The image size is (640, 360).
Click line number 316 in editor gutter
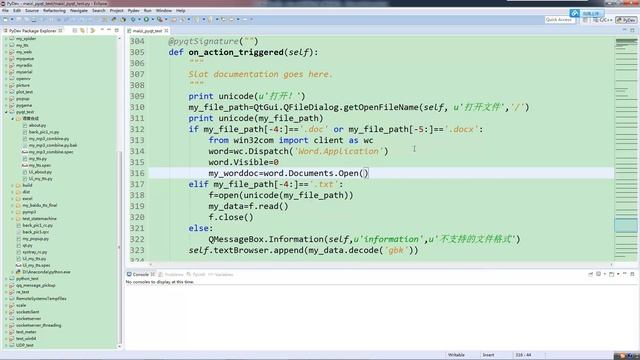coord(137,173)
